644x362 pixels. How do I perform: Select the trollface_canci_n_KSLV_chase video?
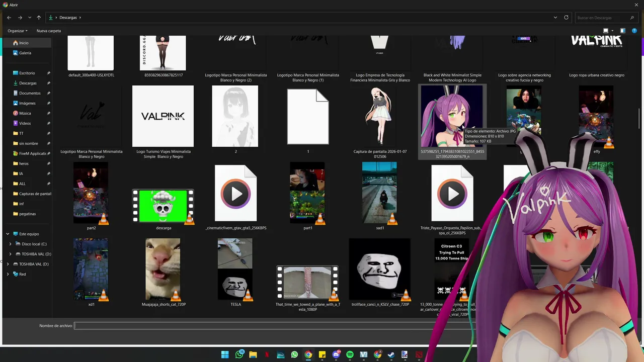click(x=380, y=269)
